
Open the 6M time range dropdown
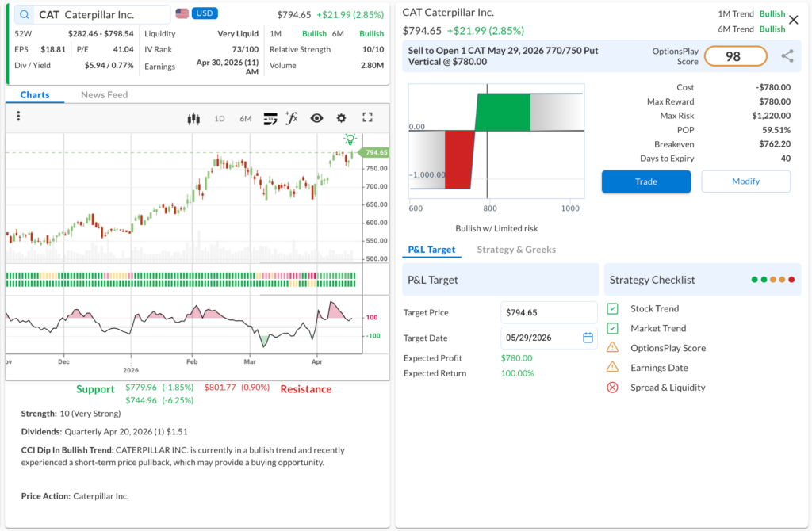(x=246, y=119)
